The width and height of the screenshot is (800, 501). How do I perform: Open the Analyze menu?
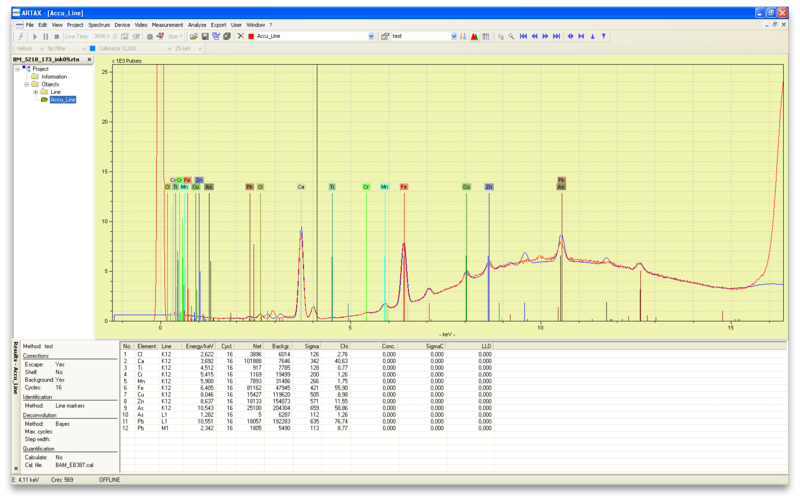pos(197,24)
